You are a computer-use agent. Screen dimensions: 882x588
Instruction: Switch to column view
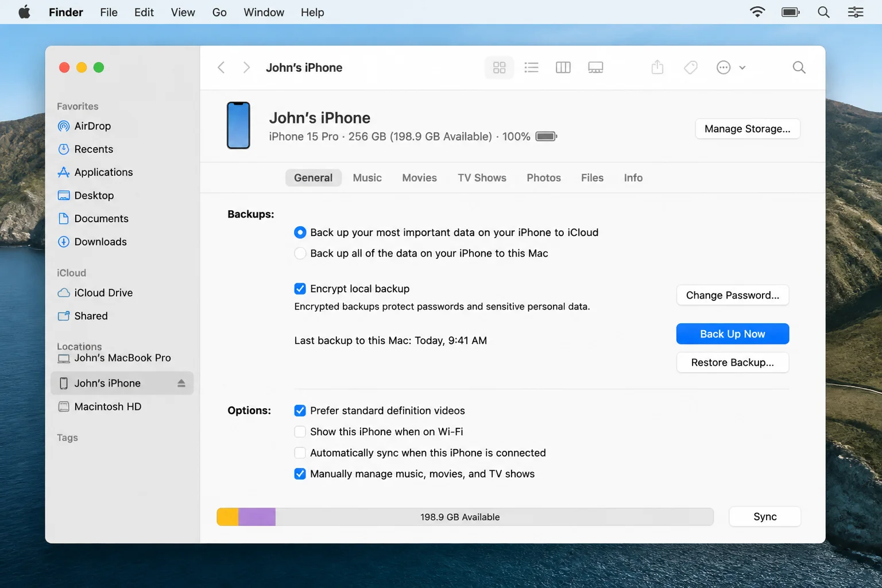[563, 67]
